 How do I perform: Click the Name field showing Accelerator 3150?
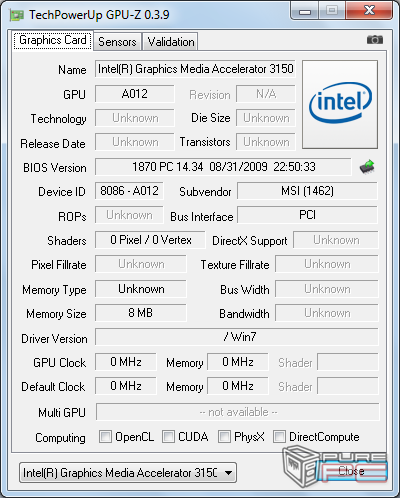point(195,69)
